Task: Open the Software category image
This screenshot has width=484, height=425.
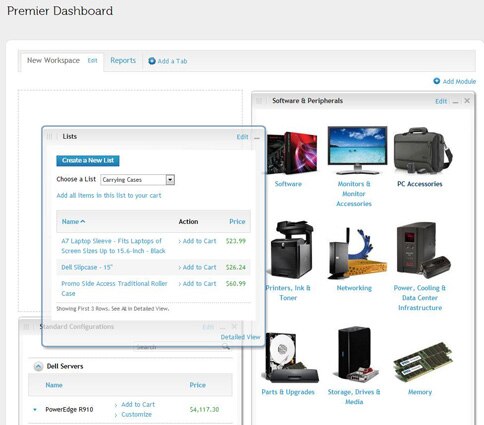Action: click(x=292, y=153)
